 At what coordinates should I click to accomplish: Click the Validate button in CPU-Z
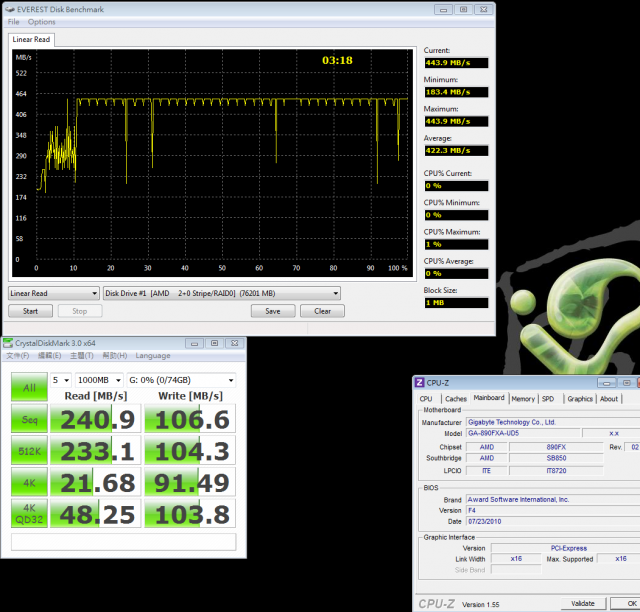pyautogui.click(x=583, y=603)
